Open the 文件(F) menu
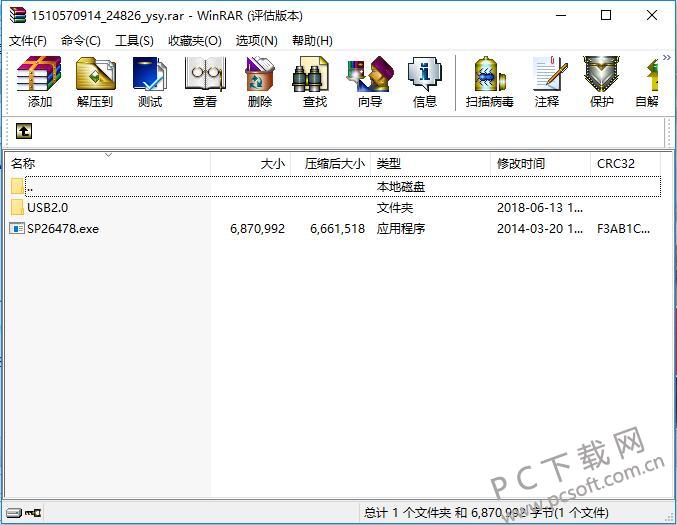677x525 pixels. coord(28,41)
